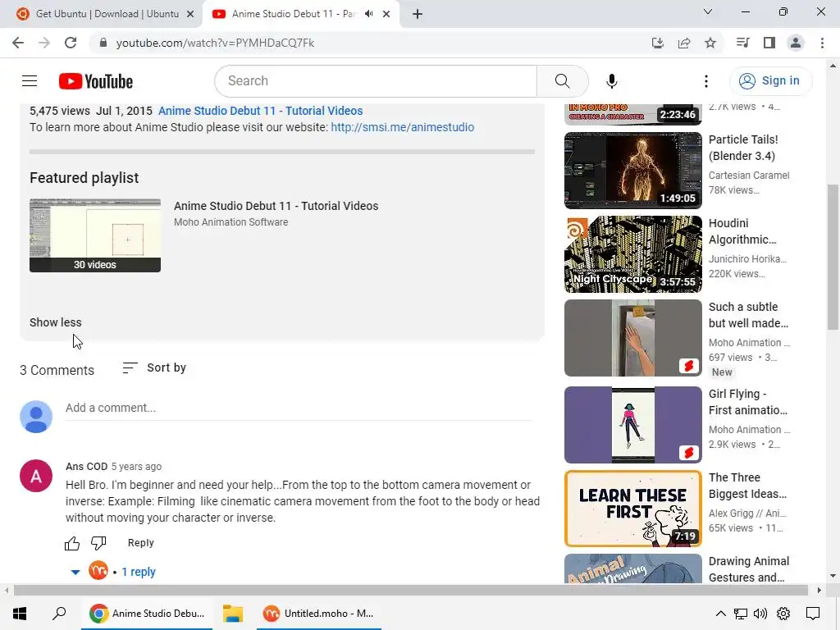
Task: Open the taskbar volume speaker icon
Action: point(760,614)
